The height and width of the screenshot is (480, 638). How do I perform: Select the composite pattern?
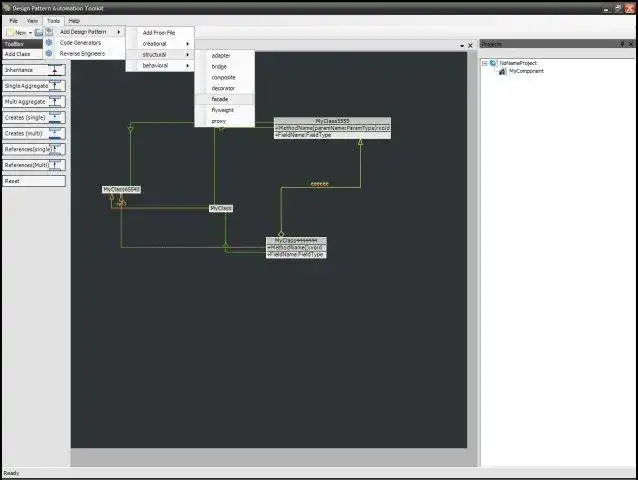point(225,77)
